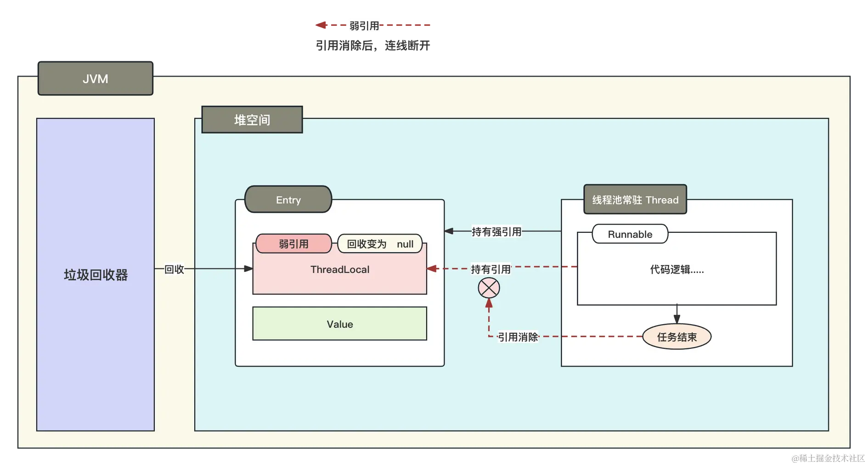
Task: Click the Value box
Action: pyautogui.click(x=339, y=324)
